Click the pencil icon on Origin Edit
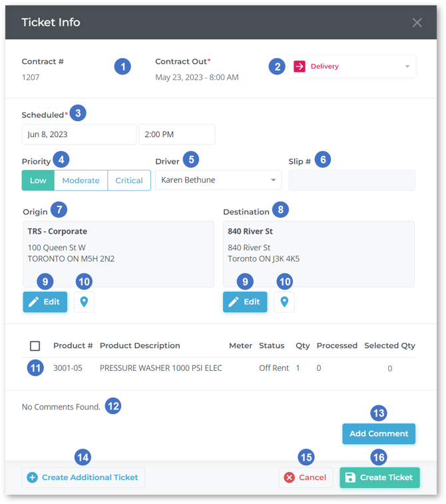This screenshot has width=446, height=504. (x=34, y=302)
